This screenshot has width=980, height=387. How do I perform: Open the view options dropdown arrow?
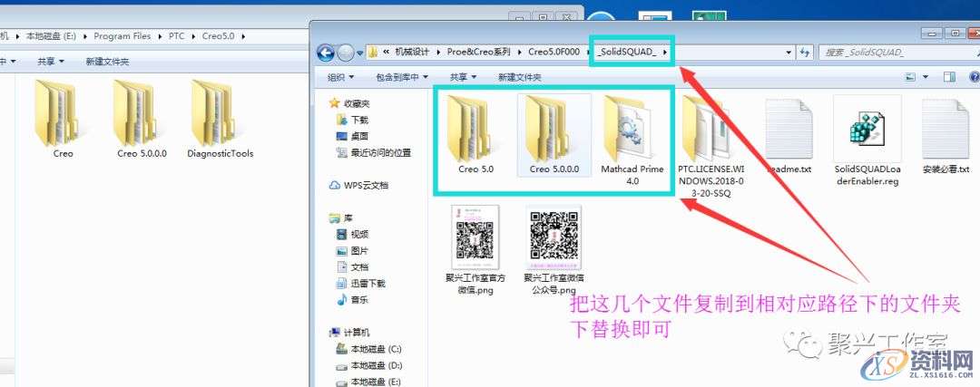coord(926,77)
